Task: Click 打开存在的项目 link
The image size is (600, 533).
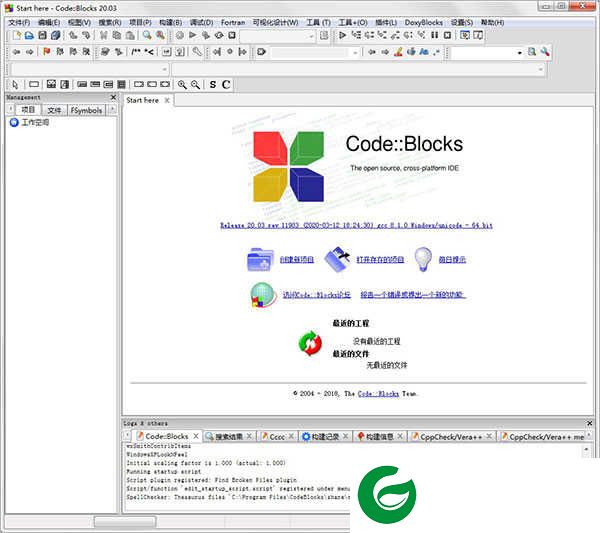Action: pos(380,259)
